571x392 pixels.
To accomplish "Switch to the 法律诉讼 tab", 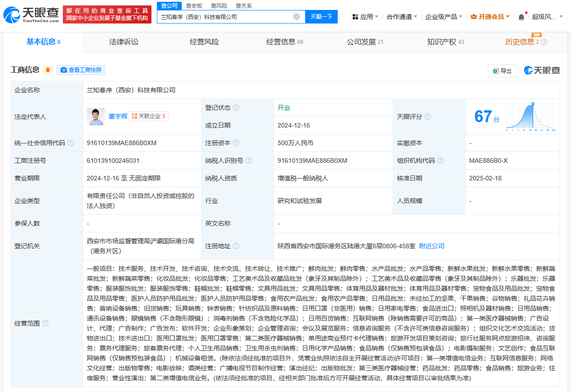I will click(x=123, y=42).
